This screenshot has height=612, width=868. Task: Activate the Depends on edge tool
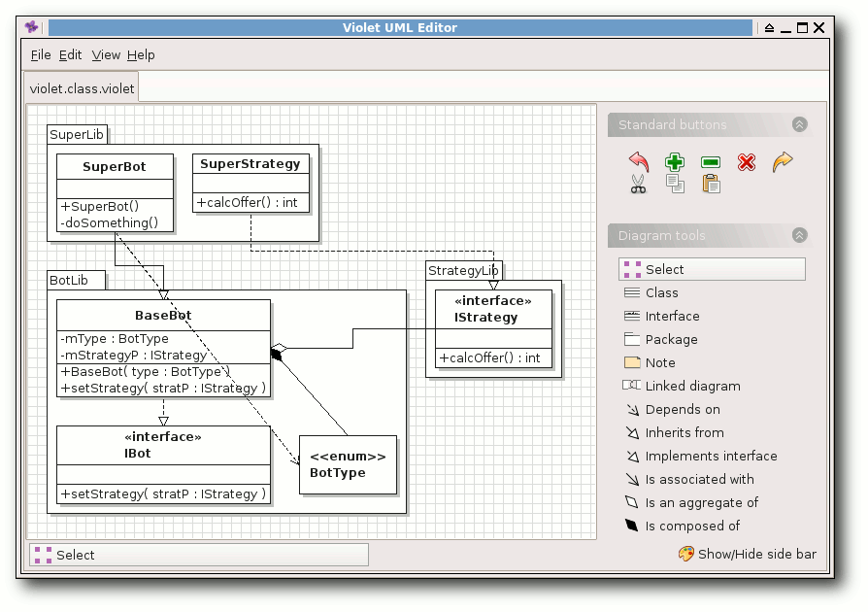pos(672,409)
